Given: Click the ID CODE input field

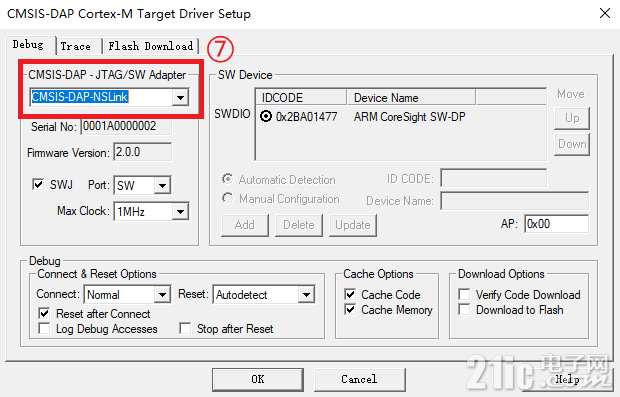Looking at the screenshot, I should pyautogui.click(x=494, y=178).
